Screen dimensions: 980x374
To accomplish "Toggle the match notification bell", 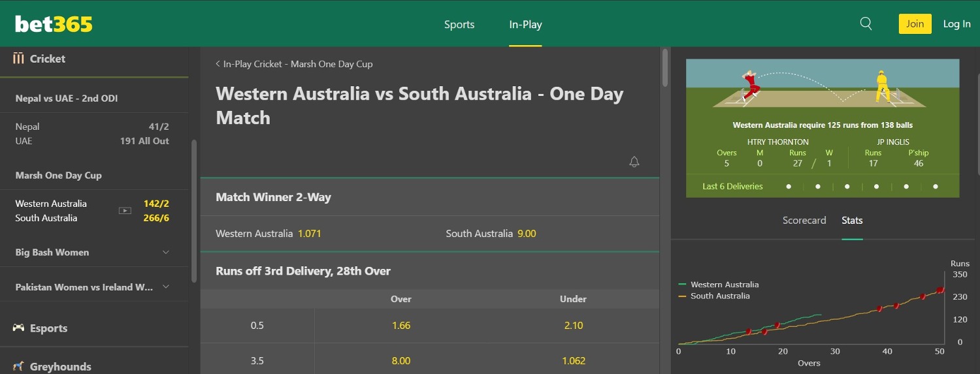I will click(634, 162).
